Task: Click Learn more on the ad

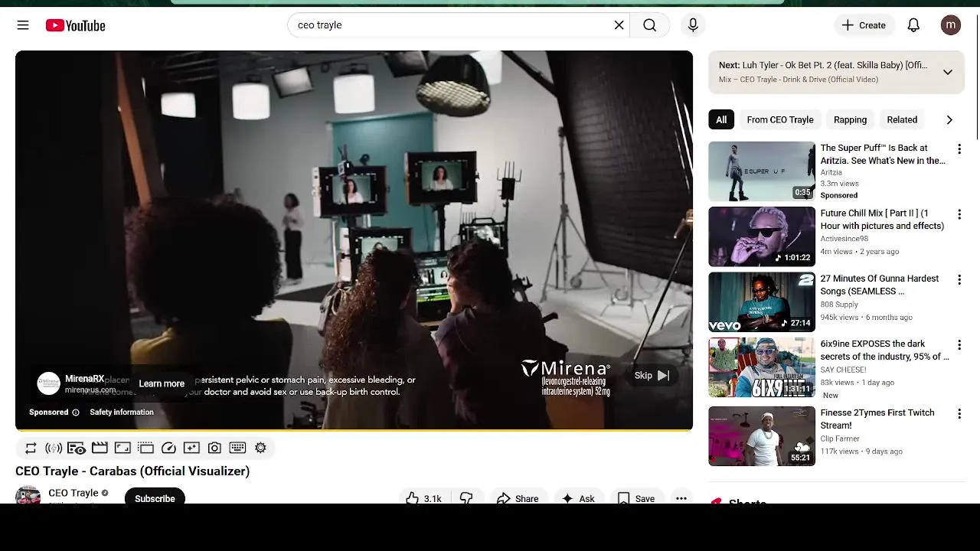Action: click(162, 383)
